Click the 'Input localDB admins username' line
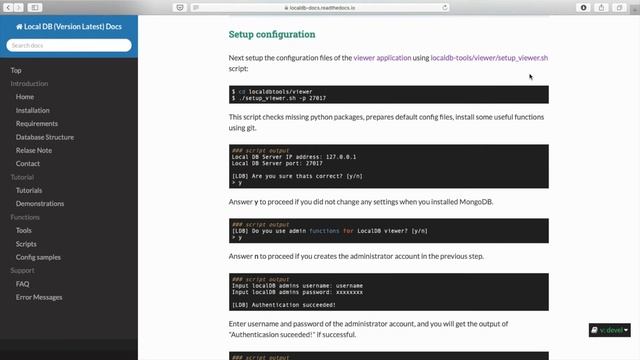Image resolution: width=640 pixels, height=360 pixels. point(297,286)
